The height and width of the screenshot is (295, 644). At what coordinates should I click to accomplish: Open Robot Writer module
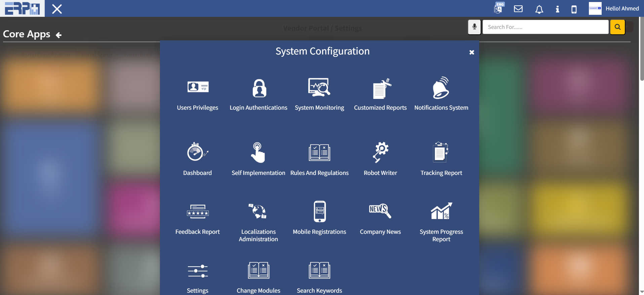click(x=380, y=152)
